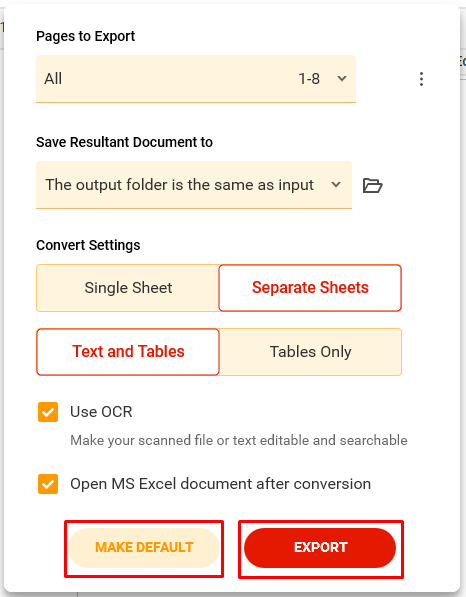Disable opening MS Excel document after conversion
This screenshot has width=466, height=597.
pos(48,484)
